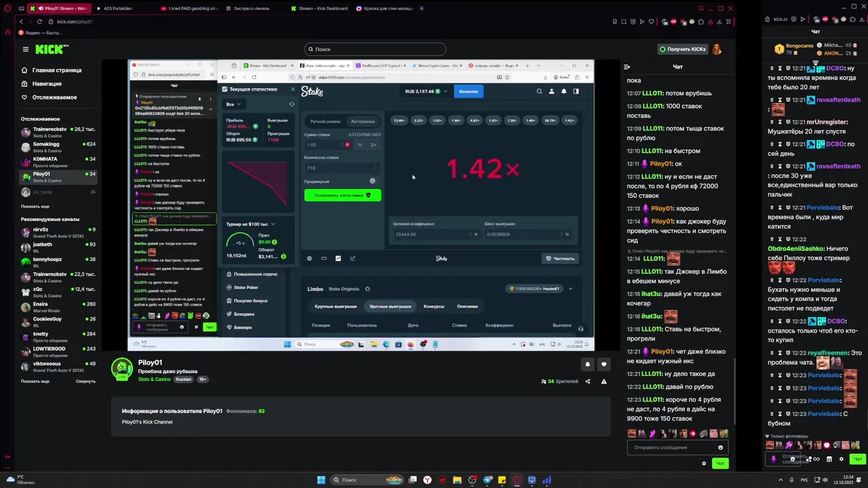
Task: Select the Удачные выигрыши tab in Limbo
Action: point(390,306)
